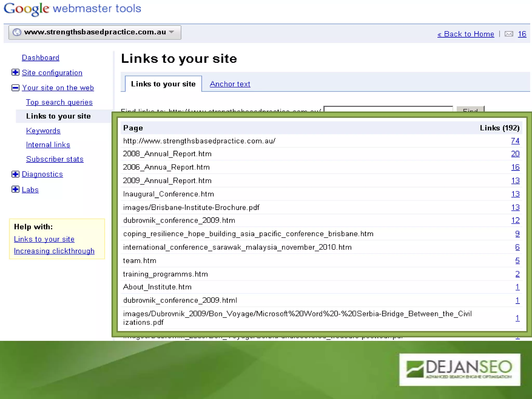Open the Keywords page
This screenshot has height=399, width=532.
pos(43,131)
